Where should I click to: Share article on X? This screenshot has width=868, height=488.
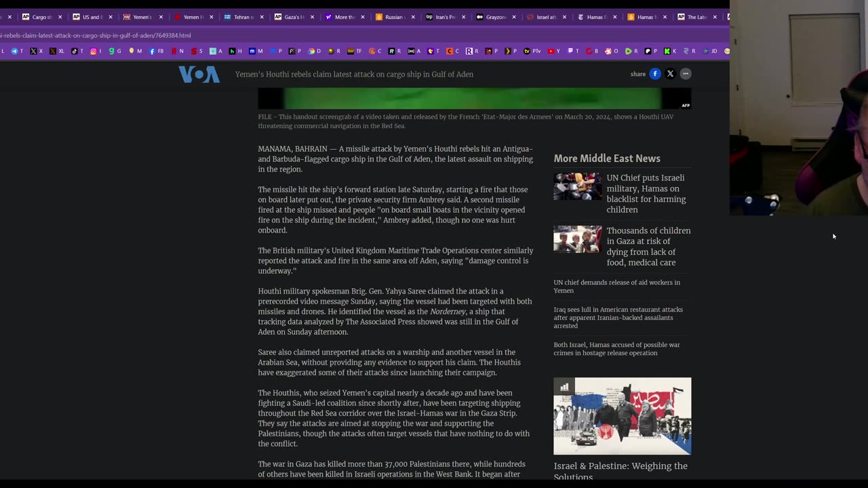click(x=670, y=74)
